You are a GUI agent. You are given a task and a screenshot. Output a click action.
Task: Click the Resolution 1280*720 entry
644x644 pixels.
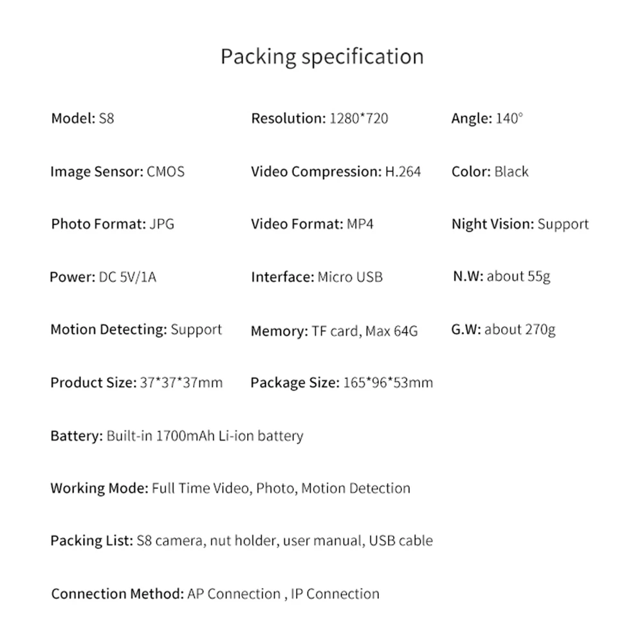[x=319, y=118]
